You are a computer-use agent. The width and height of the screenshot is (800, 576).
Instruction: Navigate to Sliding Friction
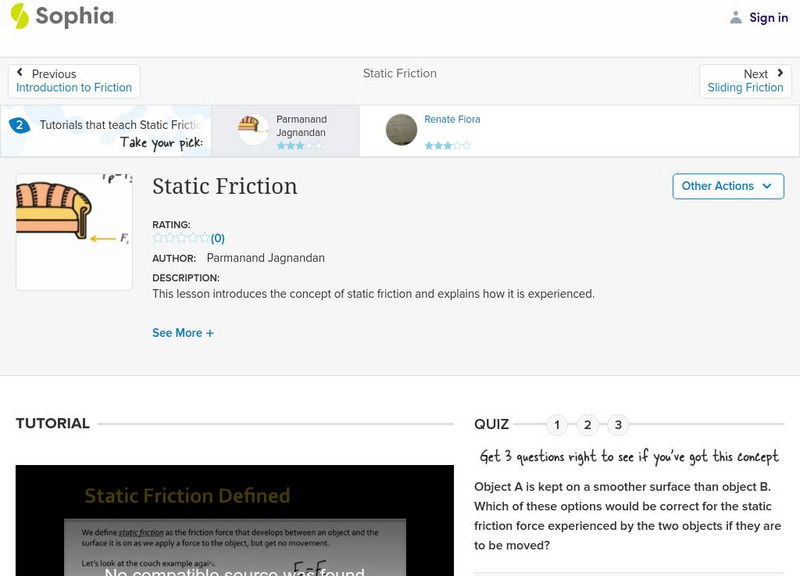(x=746, y=87)
